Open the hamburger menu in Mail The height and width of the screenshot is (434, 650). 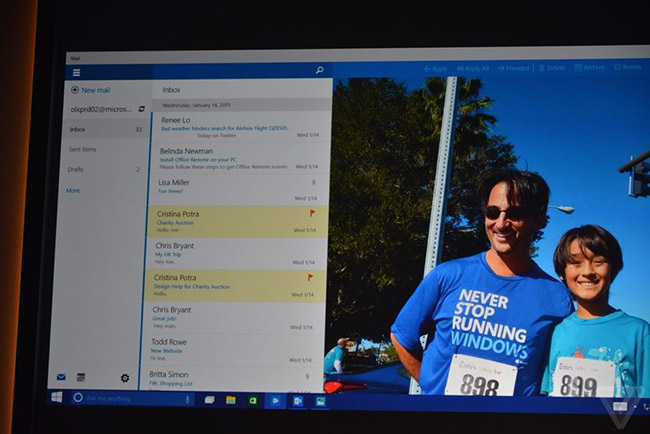pos(76,72)
